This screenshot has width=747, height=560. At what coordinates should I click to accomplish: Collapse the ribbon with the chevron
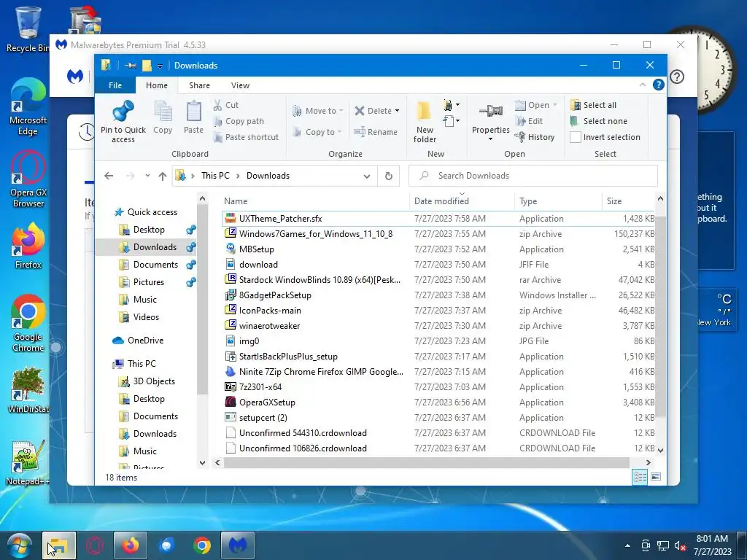click(x=643, y=85)
